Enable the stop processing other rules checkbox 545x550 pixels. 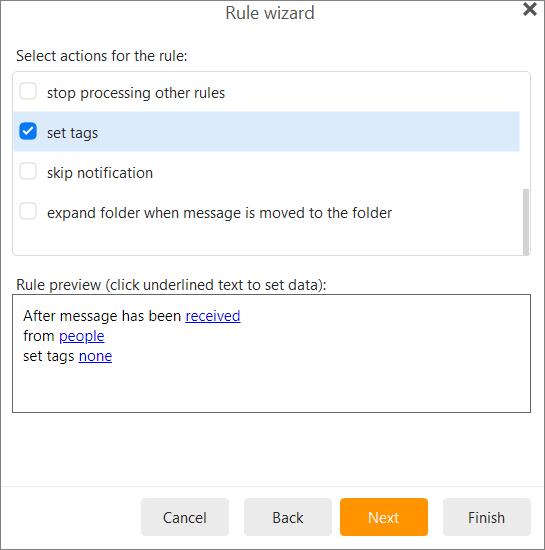pyautogui.click(x=28, y=91)
